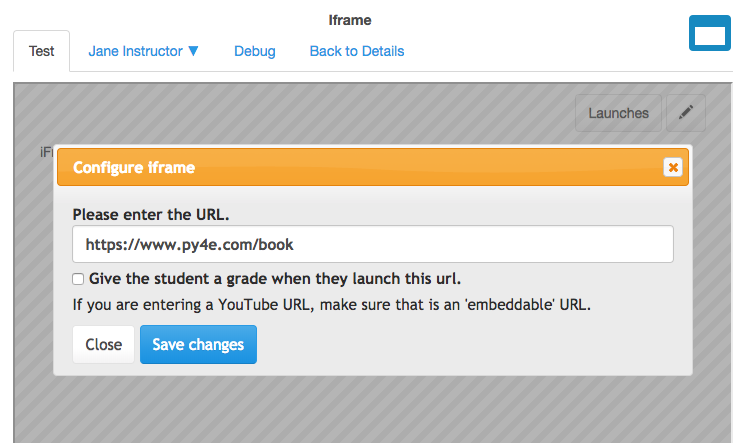This screenshot has width=743, height=443.
Task: Switch to the Test tab
Action: (41, 51)
